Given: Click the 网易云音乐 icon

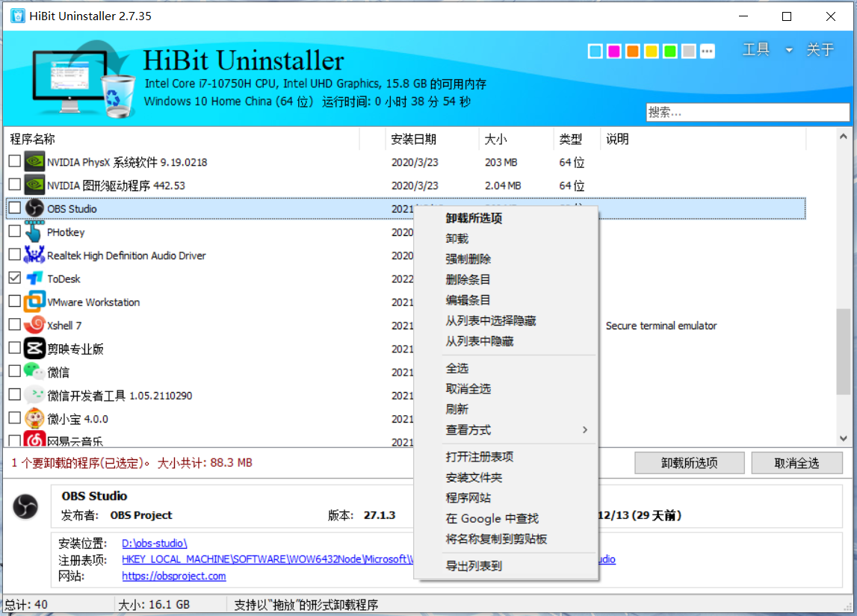Looking at the screenshot, I should pos(34,438).
